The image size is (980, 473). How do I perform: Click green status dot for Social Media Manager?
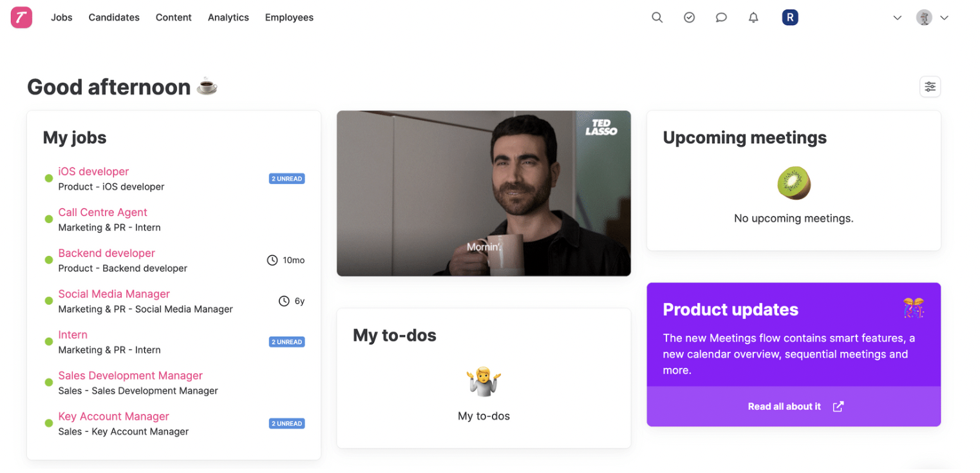point(48,301)
